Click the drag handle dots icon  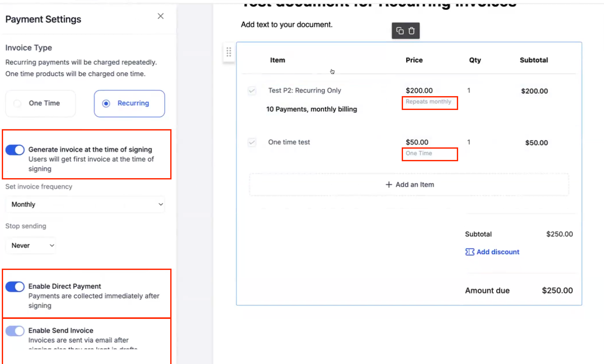[229, 52]
